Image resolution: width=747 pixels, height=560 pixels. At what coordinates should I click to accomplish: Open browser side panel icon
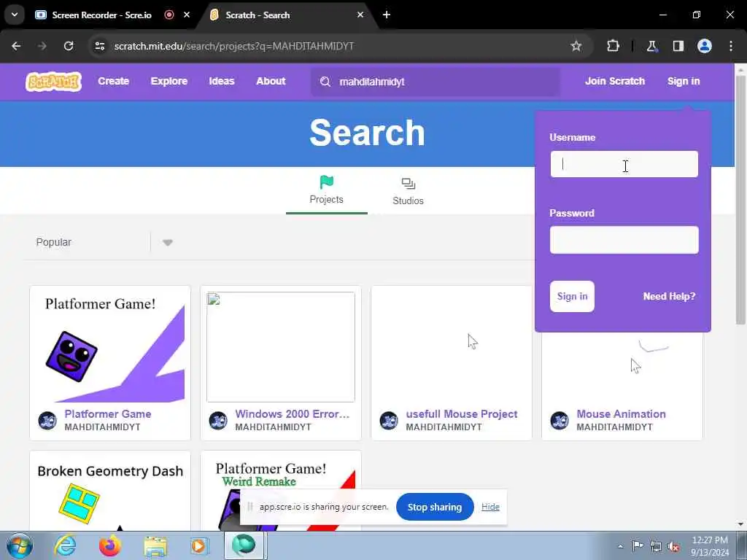coord(678,46)
